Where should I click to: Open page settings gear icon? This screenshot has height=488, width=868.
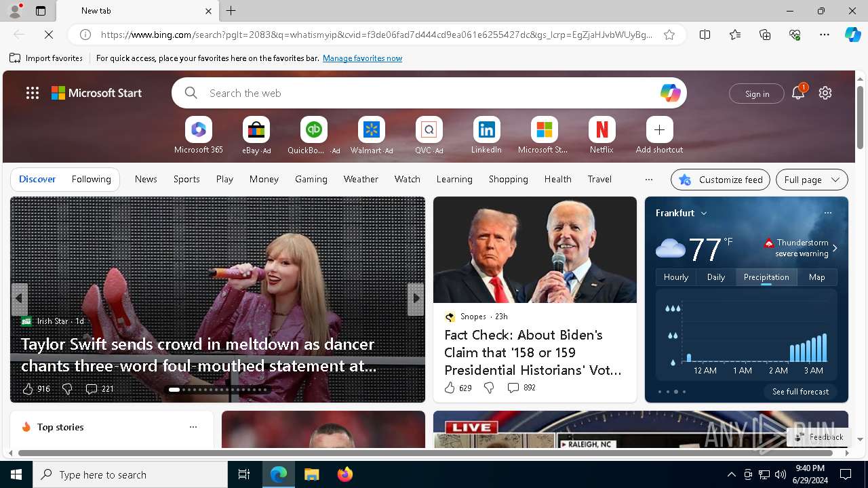(825, 93)
